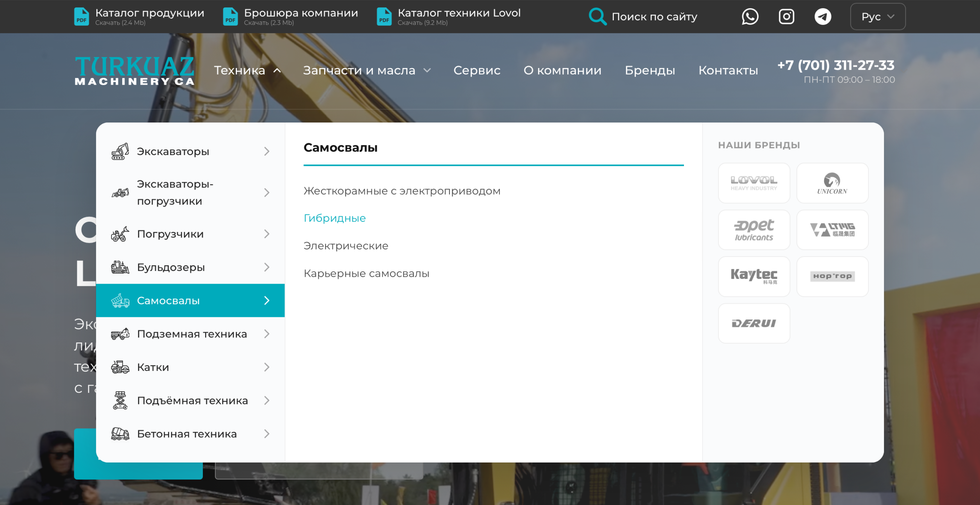Image resolution: width=980 pixels, height=505 pixels.
Task: Open the WhatsApp contact icon
Action: coord(750,16)
